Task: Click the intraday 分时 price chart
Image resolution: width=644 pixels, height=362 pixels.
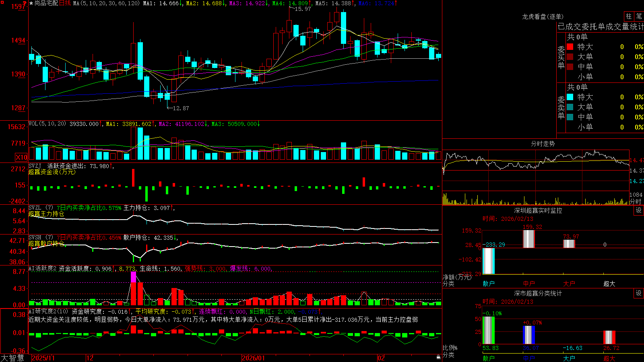Action: click(x=536, y=171)
